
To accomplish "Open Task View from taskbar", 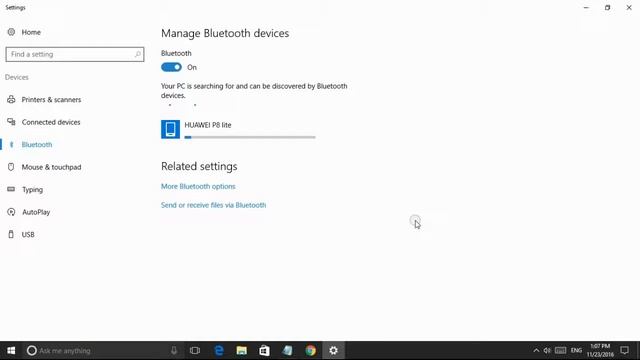I will [195, 350].
